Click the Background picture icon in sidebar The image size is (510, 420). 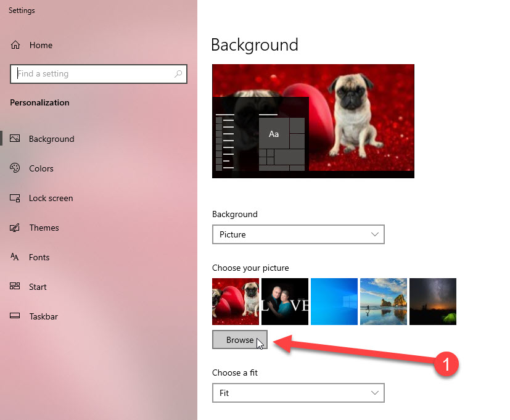pos(16,139)
